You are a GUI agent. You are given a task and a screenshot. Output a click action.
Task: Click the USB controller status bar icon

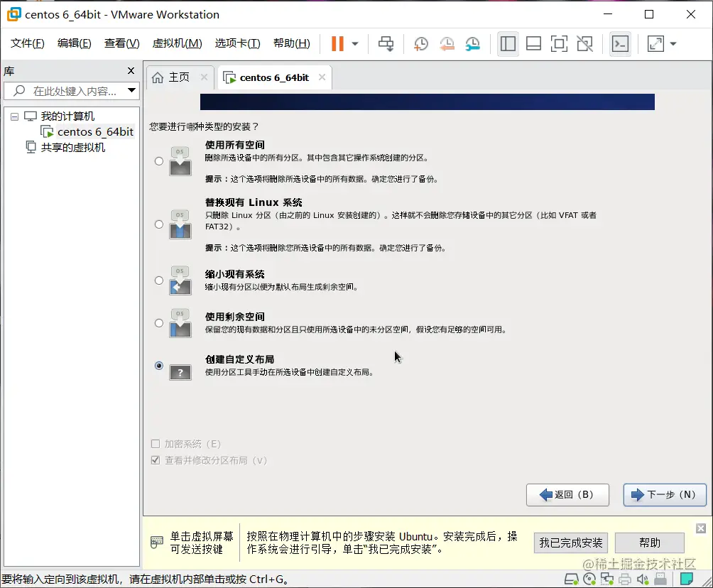click(x=660, y=579)
